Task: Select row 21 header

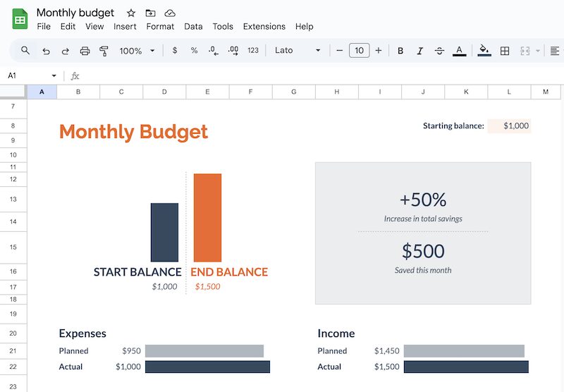Action: tap(13, 351)
